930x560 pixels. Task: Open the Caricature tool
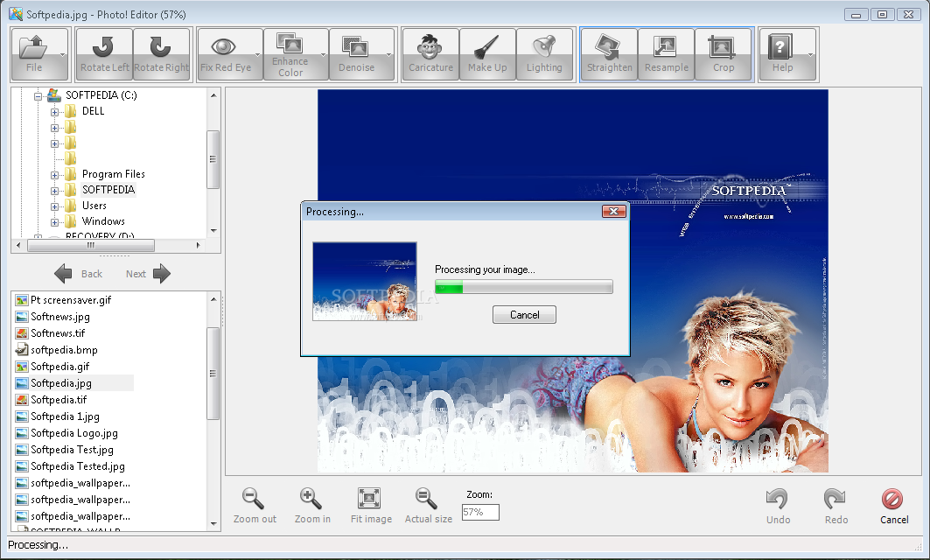430,54
